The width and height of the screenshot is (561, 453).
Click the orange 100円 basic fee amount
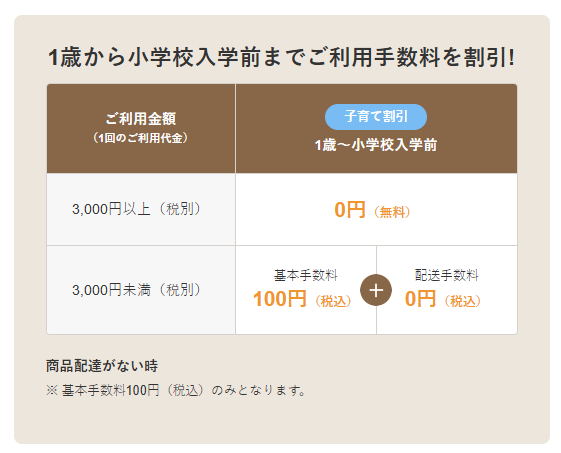[279, 299]
